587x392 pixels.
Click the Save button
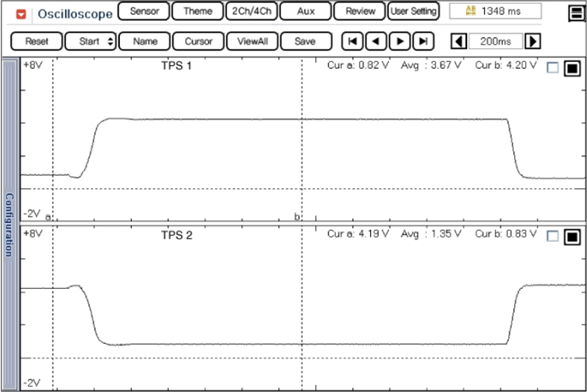point(305,41)
